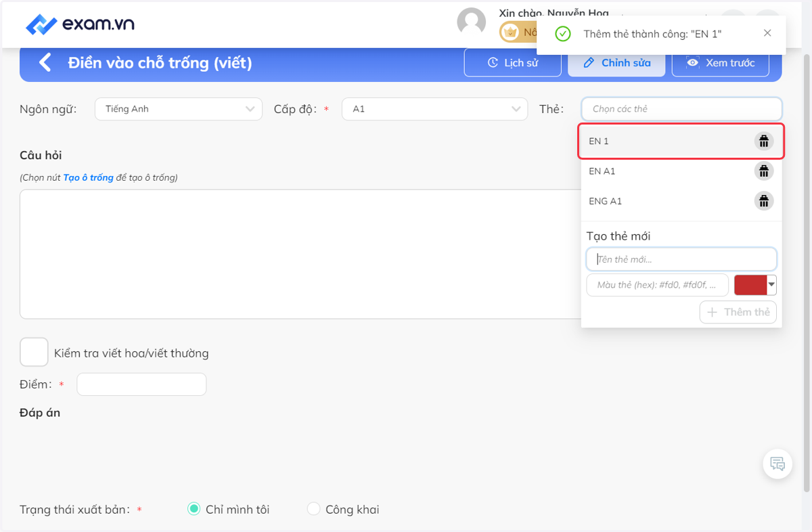Open Lịch sử history
812x532 pixels.
coord(513,63)
